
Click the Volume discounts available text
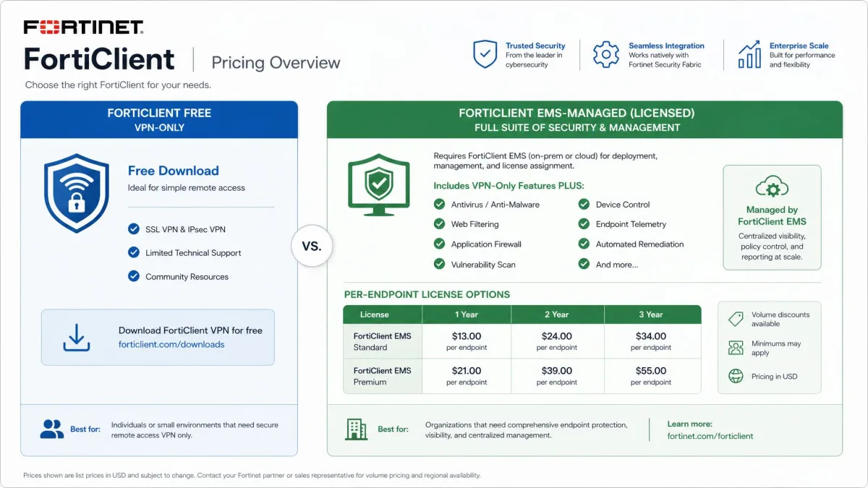pyautogui.click(x=780, y=320)
